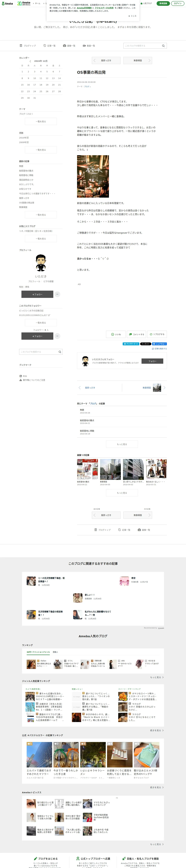Open the more options dots beside profile follow

pos(57,294)
